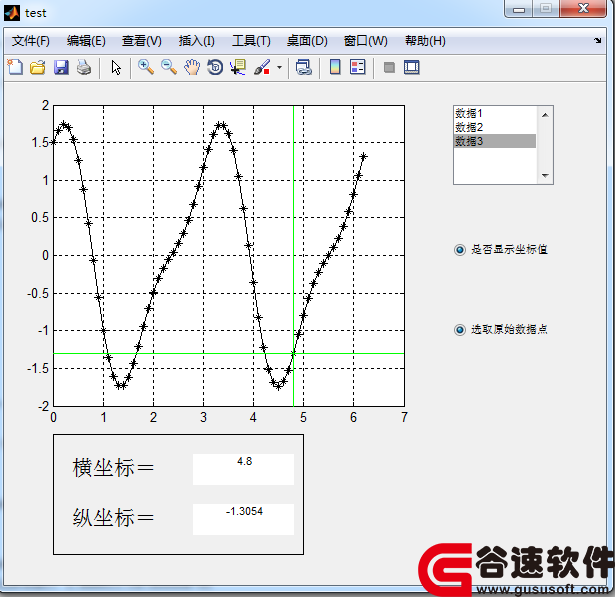Toggle the 是否显示坐标值 radio button

click(x=460, y=250)
